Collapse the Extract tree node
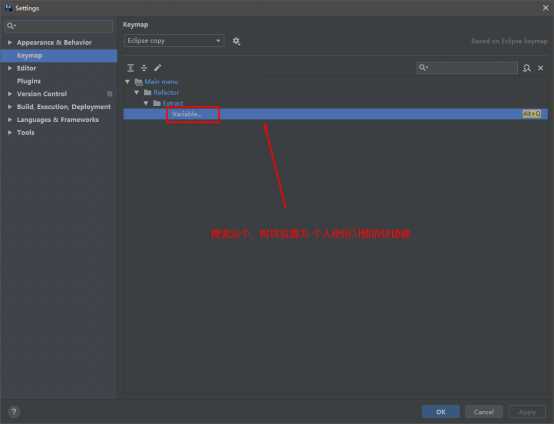554x424 pixels. click(x=146, y=103)
